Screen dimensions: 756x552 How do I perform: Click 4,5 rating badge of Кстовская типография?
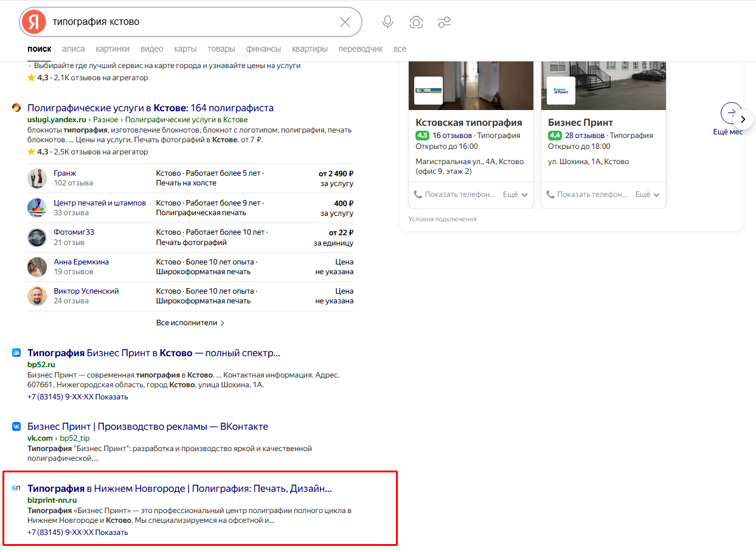click(x=422, y=136)
